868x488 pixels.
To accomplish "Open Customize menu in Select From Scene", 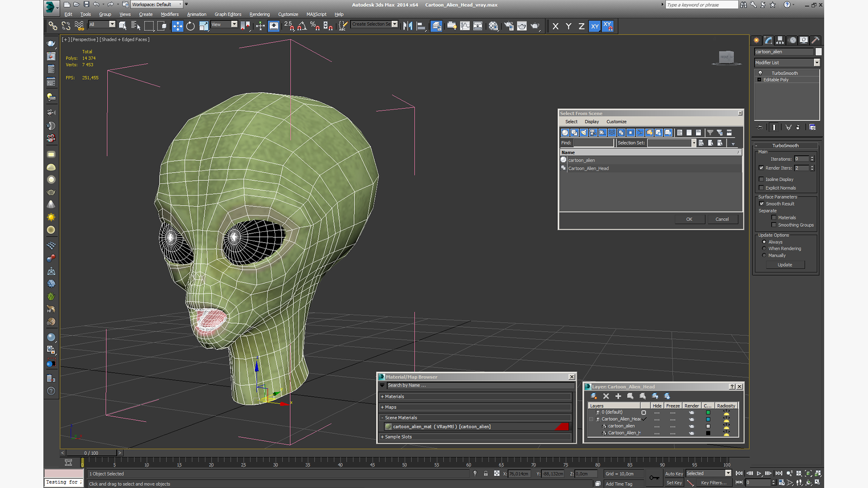I will pyautogui.click(x=616, y=122).
